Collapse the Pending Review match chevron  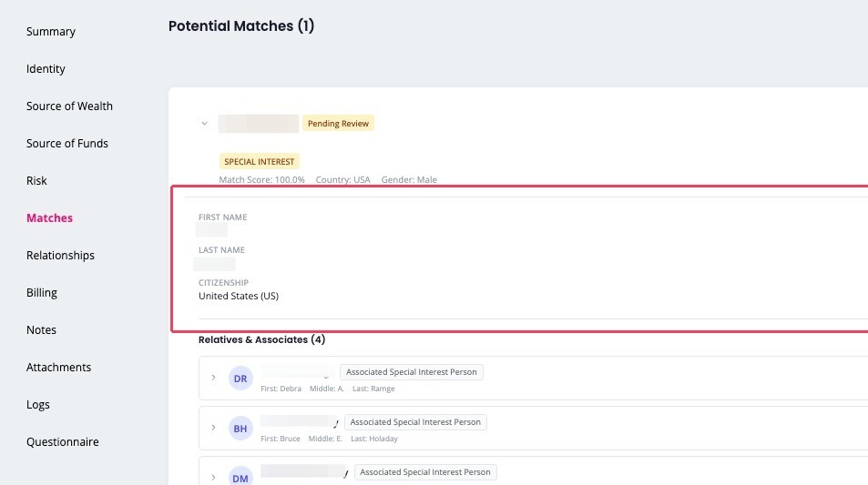pyautogui.click(x=204, y=124)
